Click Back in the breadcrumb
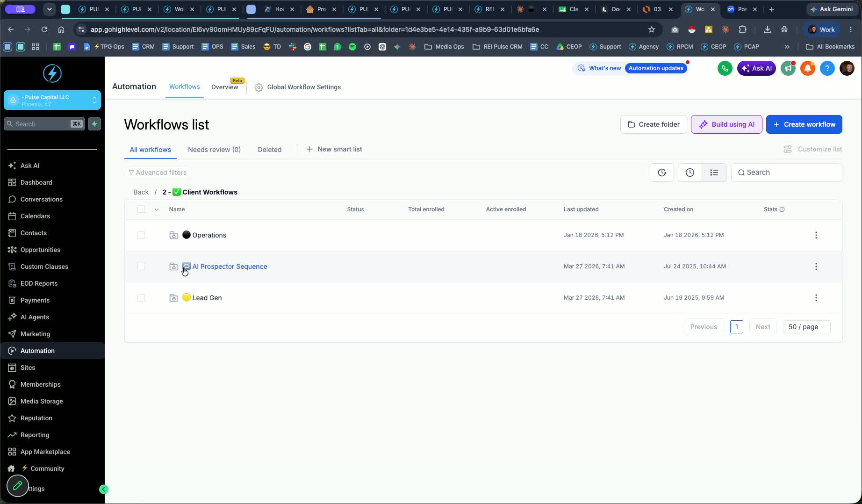 141,192
